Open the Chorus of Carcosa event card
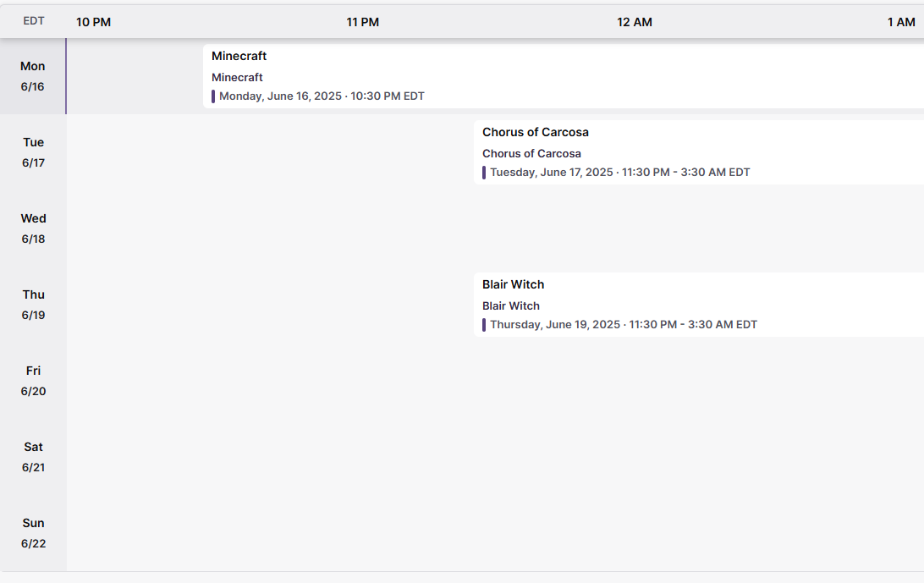This screenshot has width=924, height=583. (699, 152)
